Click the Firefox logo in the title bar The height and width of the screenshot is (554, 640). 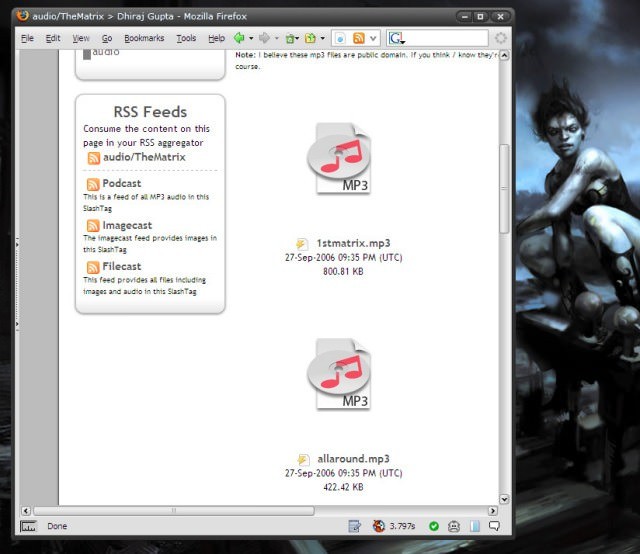pyautogui.click(x=22, y=16)
